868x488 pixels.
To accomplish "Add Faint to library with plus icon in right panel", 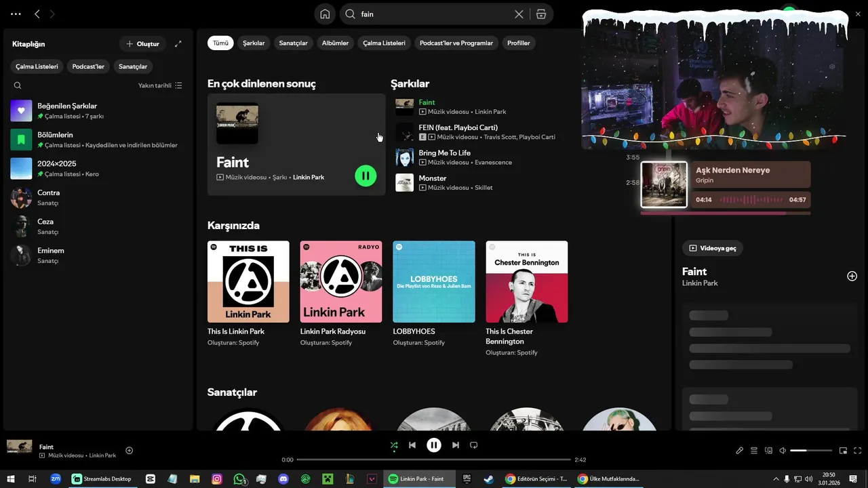I will tap(852, 276).
